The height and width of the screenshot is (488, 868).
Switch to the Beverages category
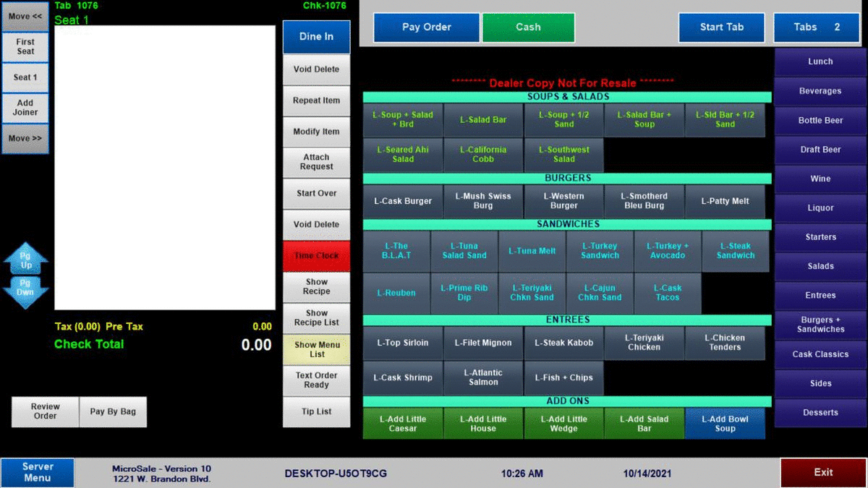[820, 91]
